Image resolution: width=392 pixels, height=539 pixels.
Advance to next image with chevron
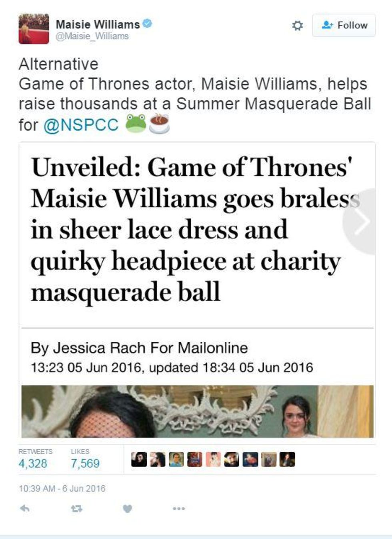[362, 221]
